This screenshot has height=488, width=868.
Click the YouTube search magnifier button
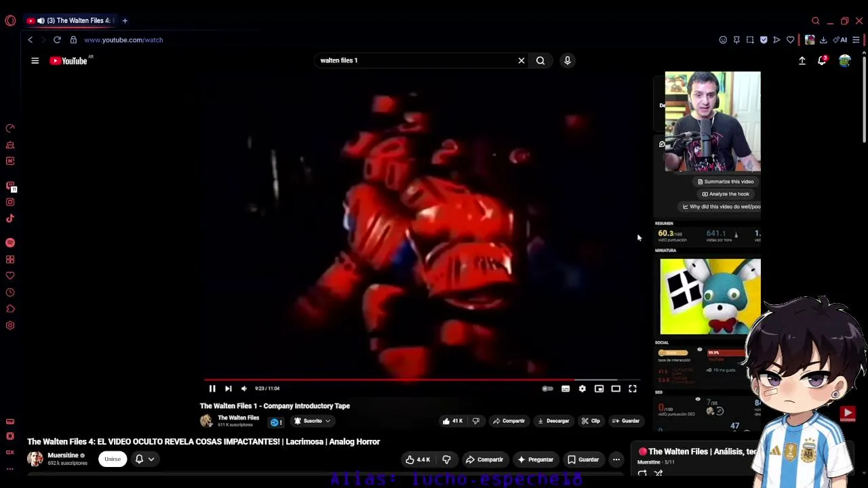[x=540, y=60]
